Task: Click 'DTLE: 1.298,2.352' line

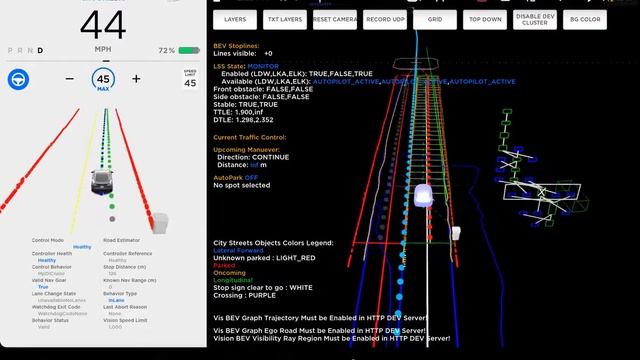Action: [x=243, y=120]
